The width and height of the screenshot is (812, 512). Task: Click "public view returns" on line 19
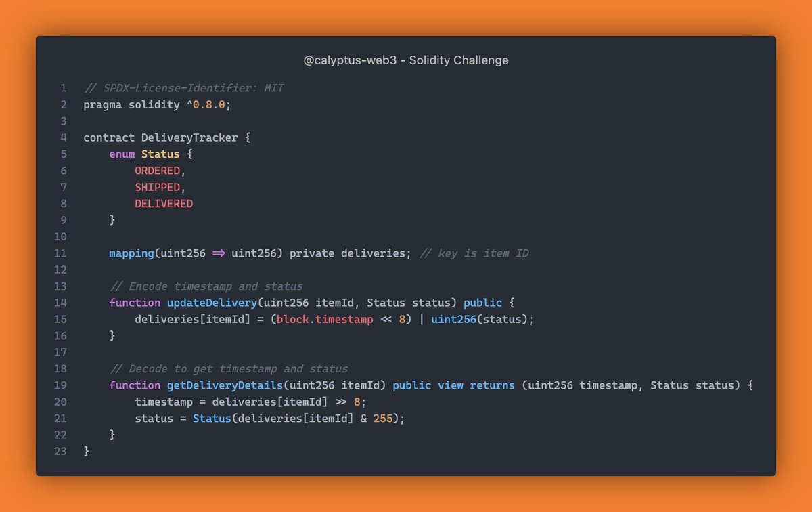point(454,385)
